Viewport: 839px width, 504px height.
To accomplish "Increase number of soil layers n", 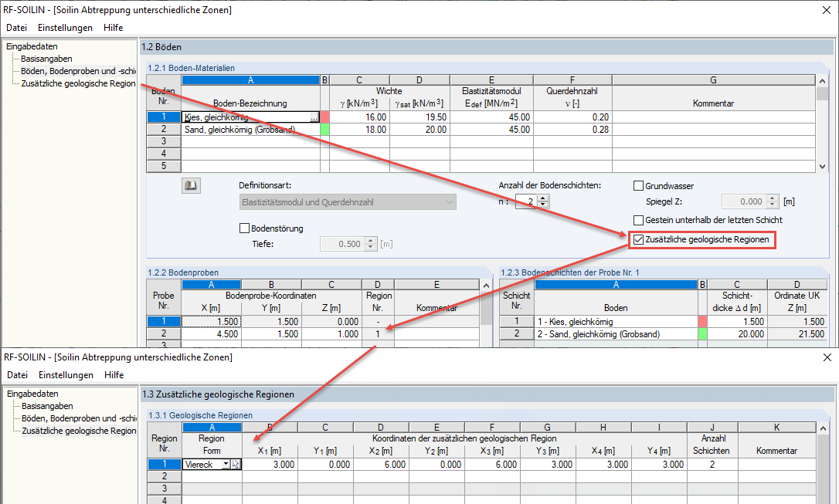I will (x=543, y=198).
